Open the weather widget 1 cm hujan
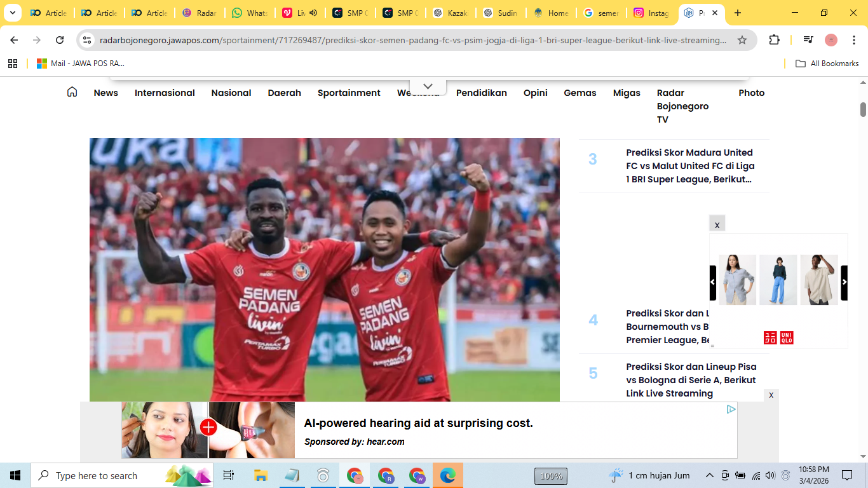This screenshot has height=488, width=868. point(649,475)
